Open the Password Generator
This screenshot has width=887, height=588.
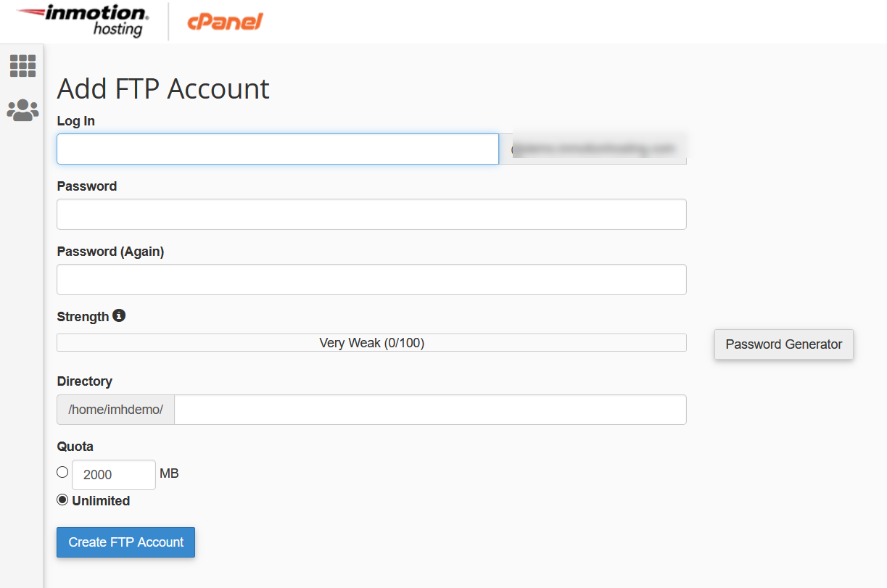click(784, 344)
